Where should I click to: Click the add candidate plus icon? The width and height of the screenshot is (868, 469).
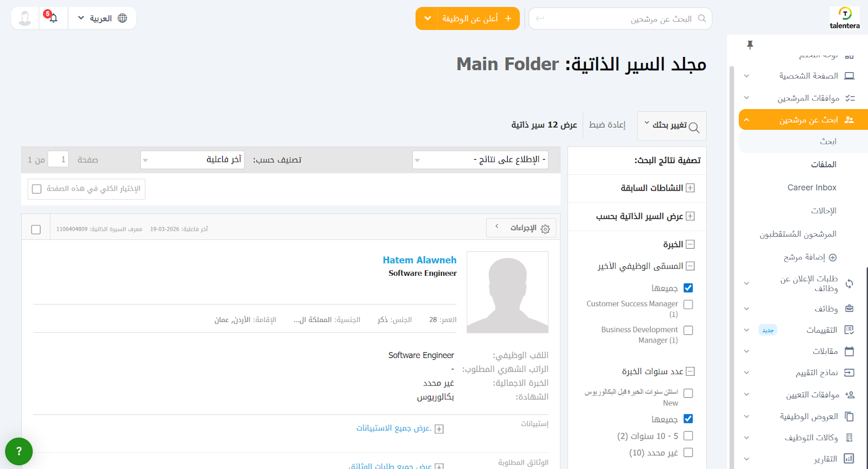[833, 257]
